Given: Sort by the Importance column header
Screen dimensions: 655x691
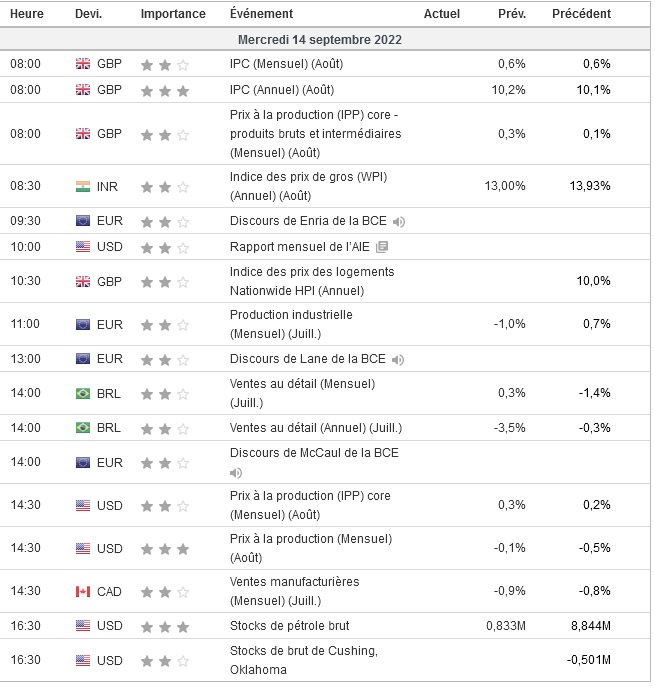Looking at the screenshot, I should coord(173,14).
